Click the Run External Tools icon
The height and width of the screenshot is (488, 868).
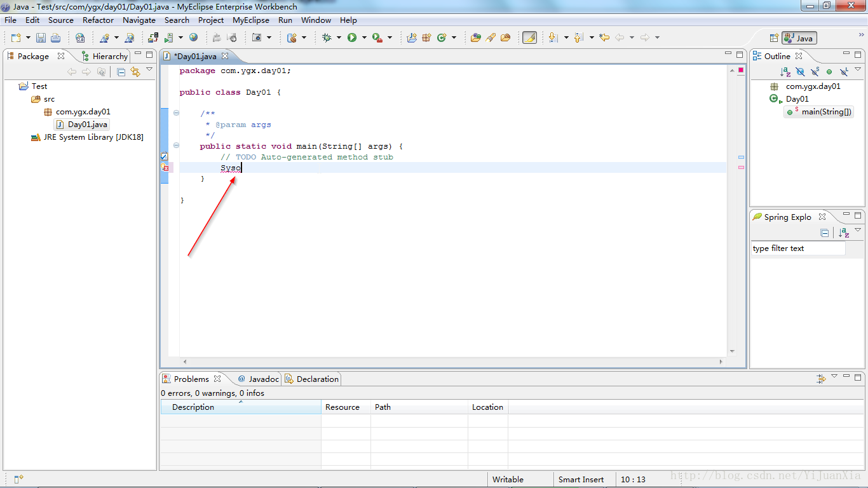tap(377, 37)
